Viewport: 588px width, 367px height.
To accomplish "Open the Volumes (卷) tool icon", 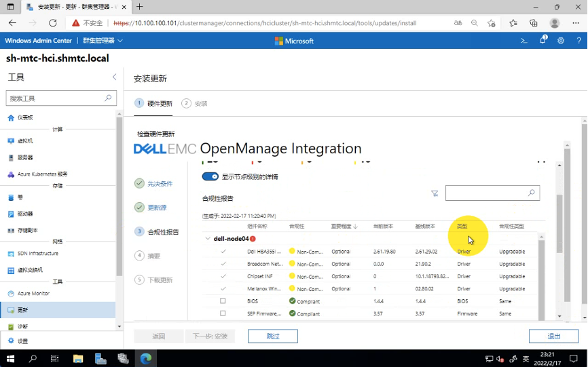I will (x=11, y=197).
